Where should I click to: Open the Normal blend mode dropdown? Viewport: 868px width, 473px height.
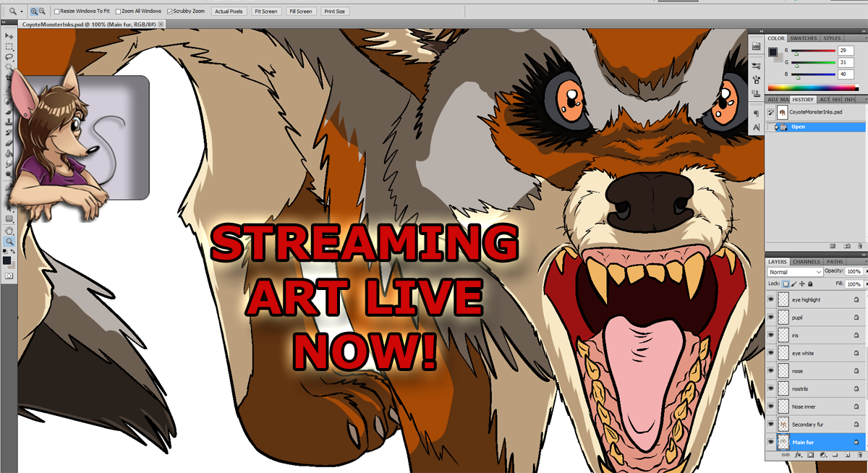tap(795, 272)
